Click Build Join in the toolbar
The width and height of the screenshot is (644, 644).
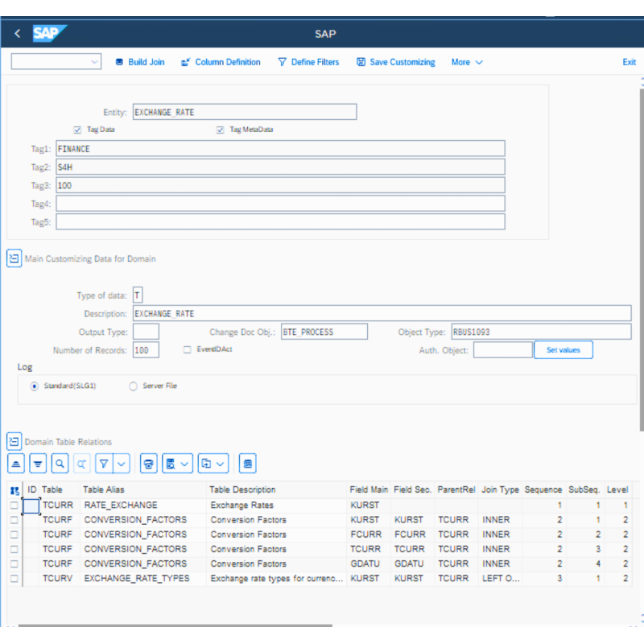tap(139, 62)
